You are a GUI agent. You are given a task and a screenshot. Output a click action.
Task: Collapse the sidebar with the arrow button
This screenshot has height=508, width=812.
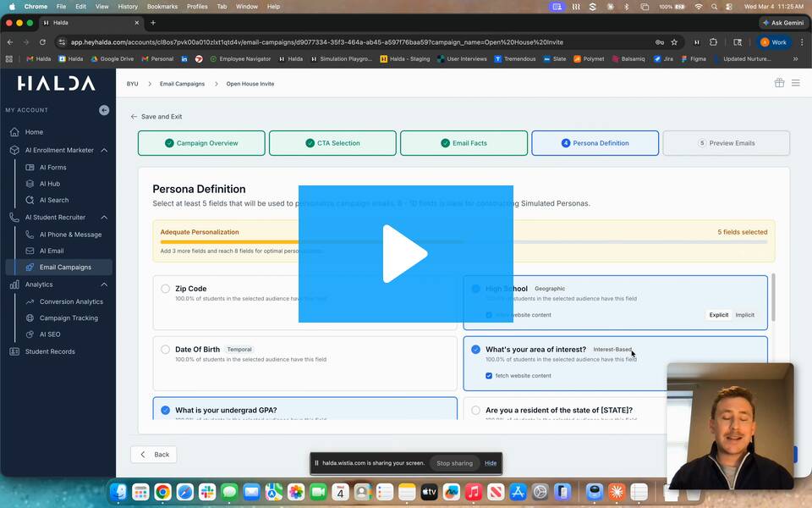(x=104, y=110)
